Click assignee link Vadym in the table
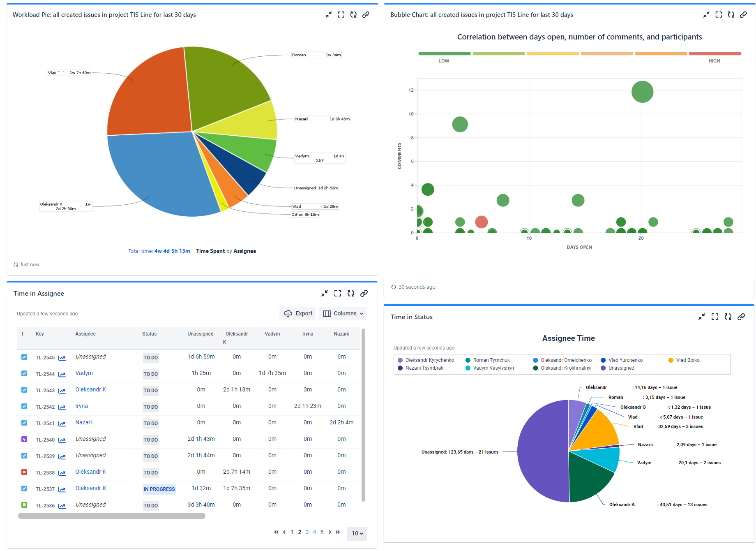The width and height of the screenshot is (756, 551). pyautogui.click(x=84, y=373)
